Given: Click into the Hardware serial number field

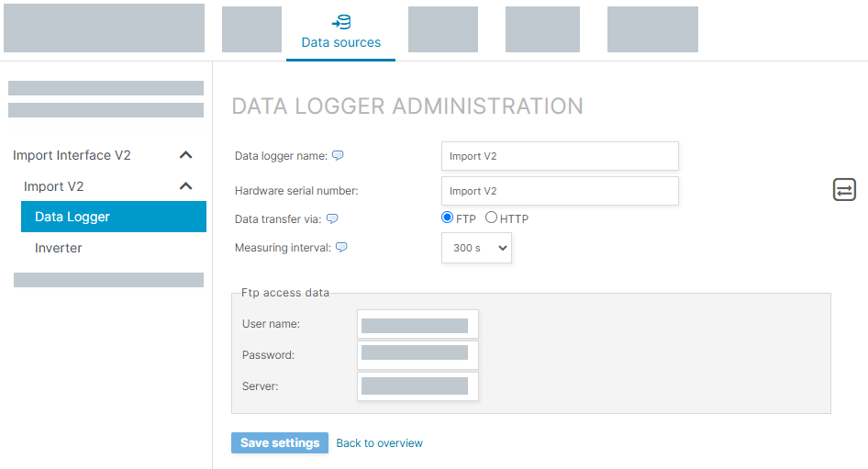Looking at the screenshot, I should click(559, 191).
